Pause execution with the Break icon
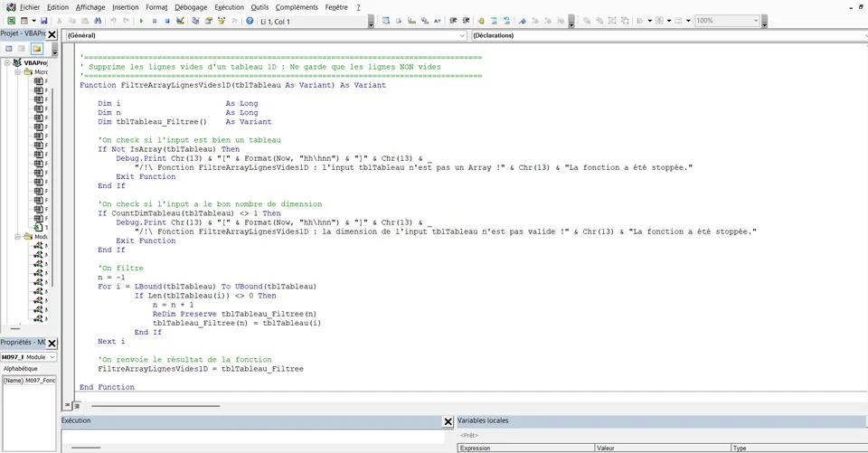The height and width of the screenshot is (453, 868). [x=155, y=21]
